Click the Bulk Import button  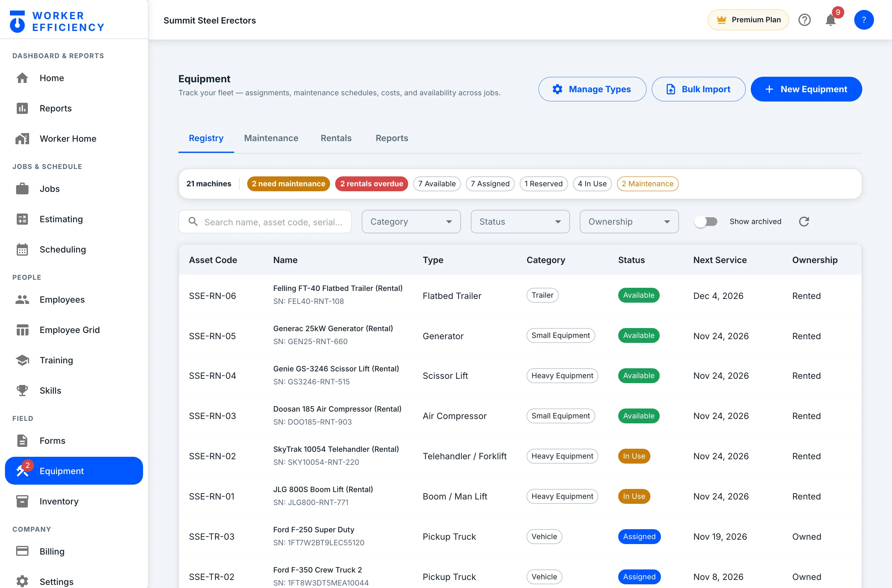698,89
